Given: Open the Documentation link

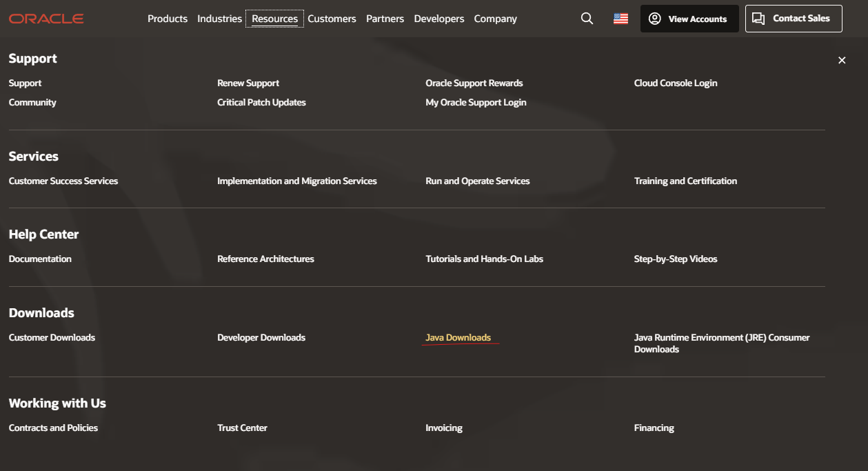Looking at the screenshot, I should [40, 259].
